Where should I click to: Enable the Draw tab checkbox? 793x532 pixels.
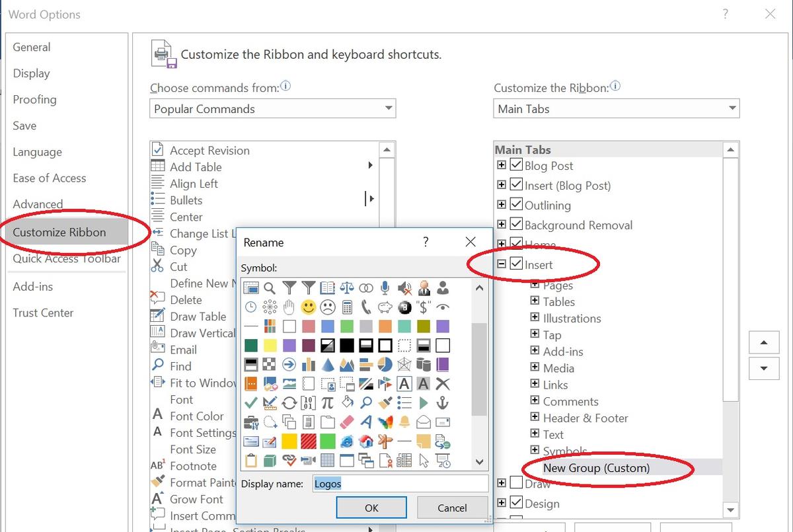[x=515, y=483]
